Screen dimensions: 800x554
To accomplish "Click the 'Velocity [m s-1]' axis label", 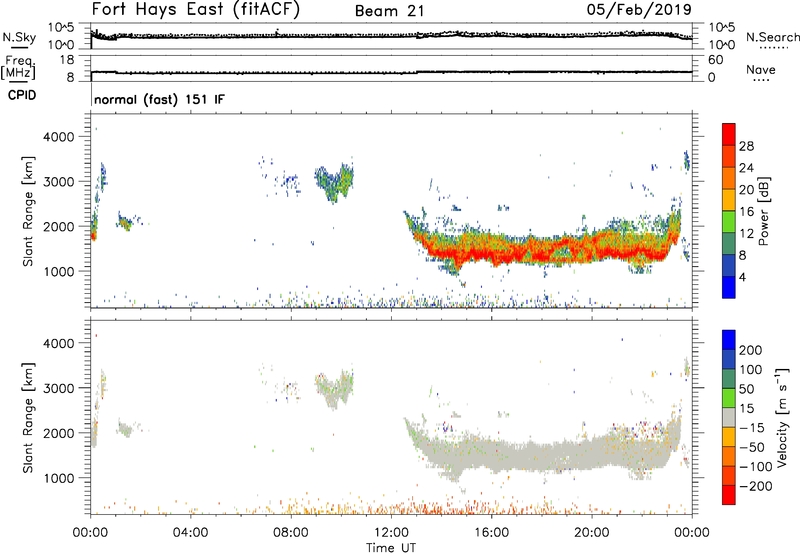I will [782, 417].
